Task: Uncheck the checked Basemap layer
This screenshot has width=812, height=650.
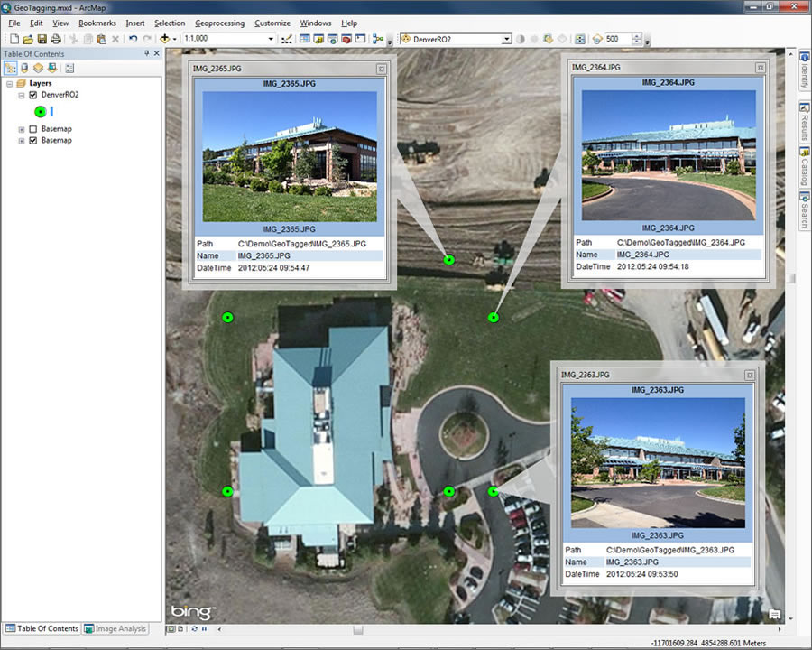Action: [x=33, y=141]
